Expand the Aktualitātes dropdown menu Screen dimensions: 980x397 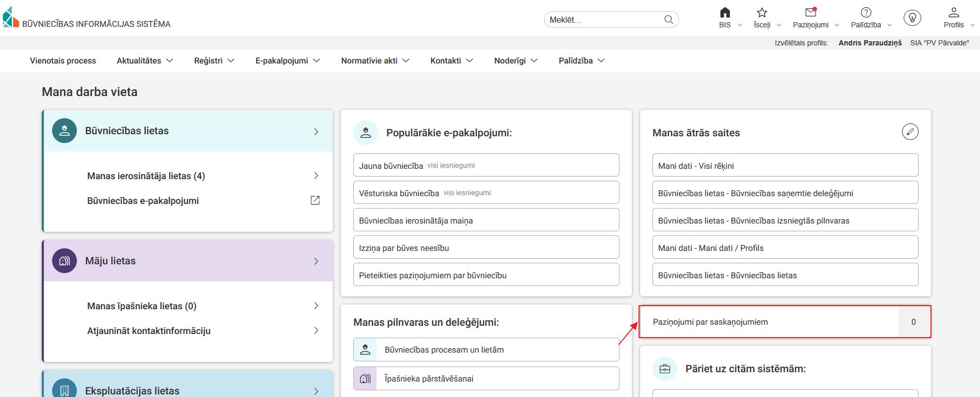(x=144, y=61)
